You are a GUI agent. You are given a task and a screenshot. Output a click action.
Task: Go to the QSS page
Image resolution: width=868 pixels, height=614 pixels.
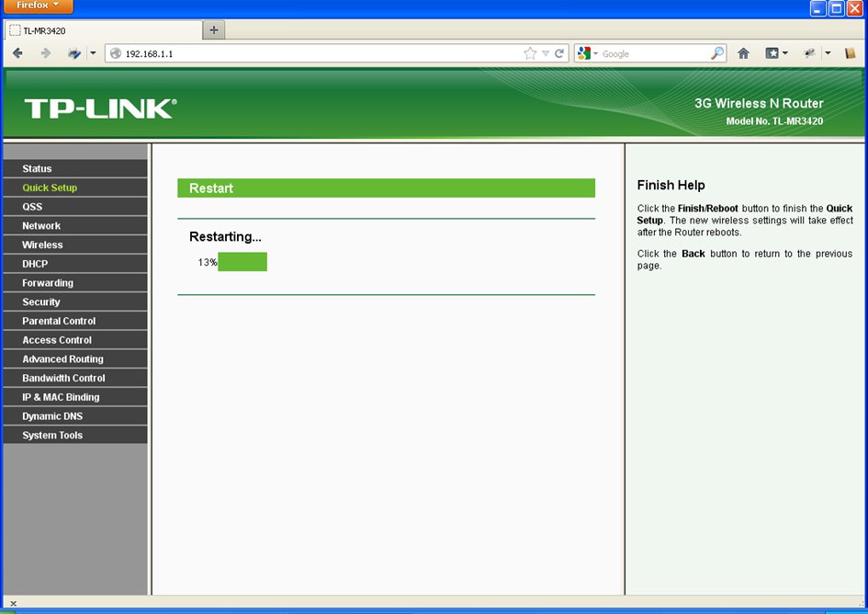(x=75, y=207)
